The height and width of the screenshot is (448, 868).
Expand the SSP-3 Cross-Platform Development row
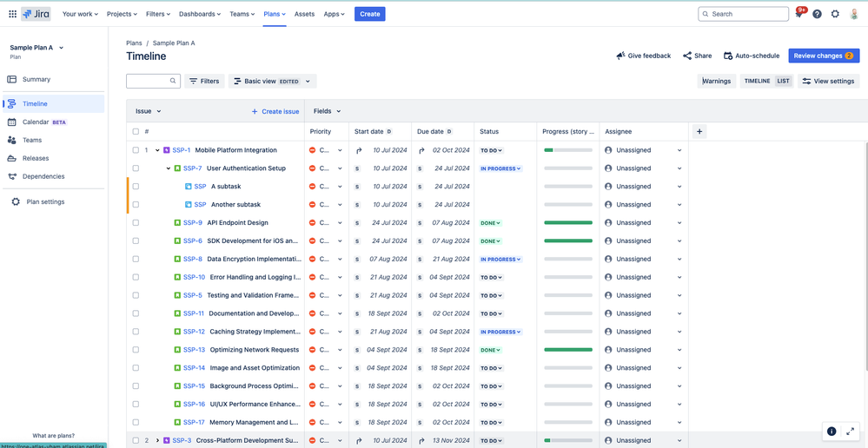[158, 441]
